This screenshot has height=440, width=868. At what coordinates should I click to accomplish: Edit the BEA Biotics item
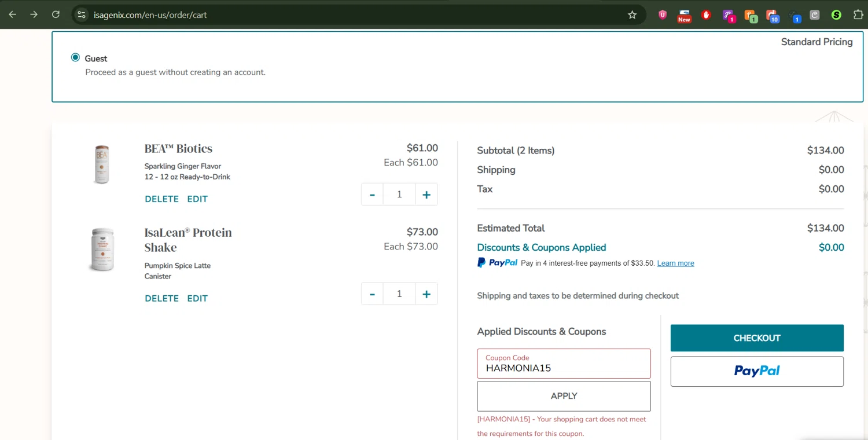(197, 199)
